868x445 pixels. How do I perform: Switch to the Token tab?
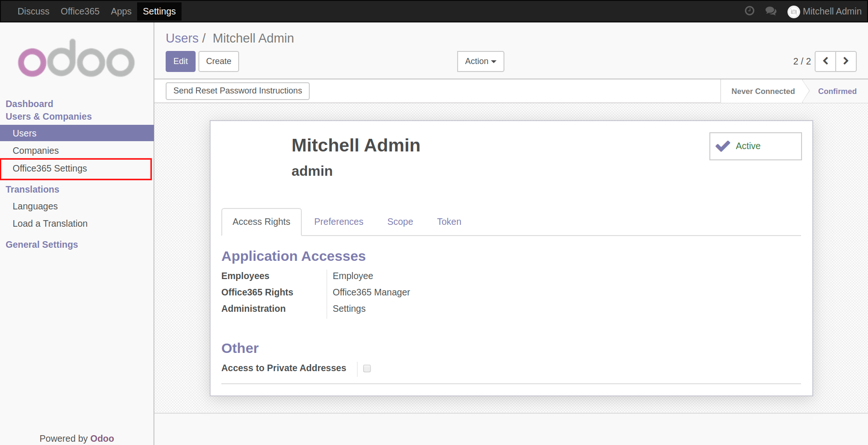click(449, 222)
